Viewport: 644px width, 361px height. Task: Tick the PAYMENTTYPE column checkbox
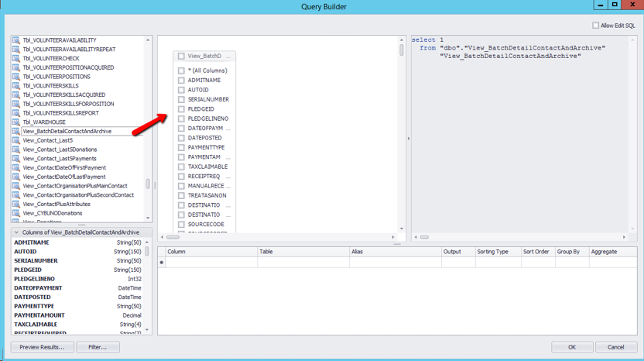[181, 147]
